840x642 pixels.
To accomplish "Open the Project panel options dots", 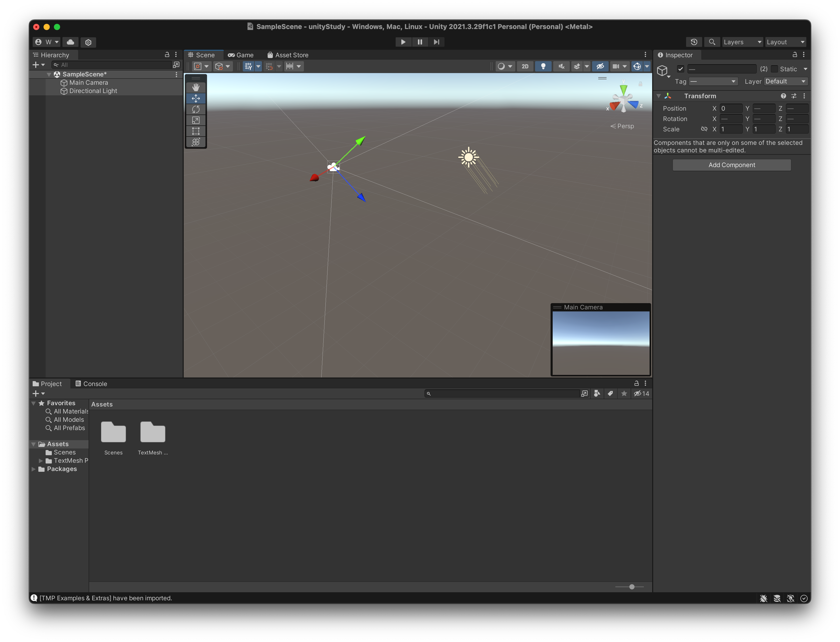I will (x=645, y=383).
